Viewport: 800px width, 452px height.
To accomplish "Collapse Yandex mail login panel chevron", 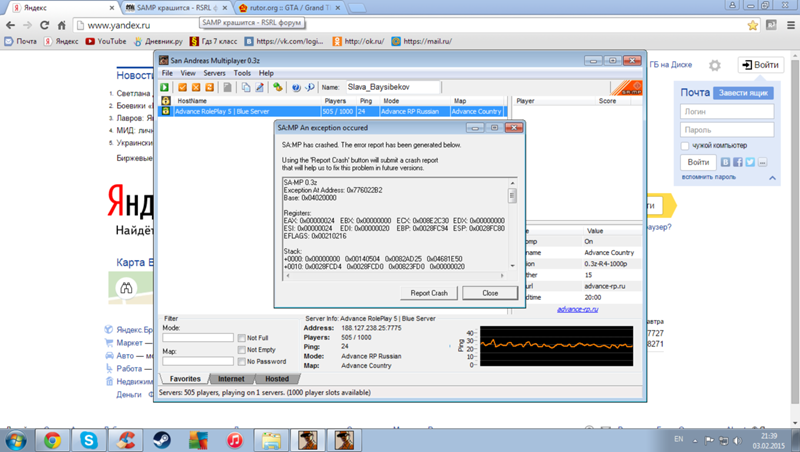I will [x=772, y=178].
